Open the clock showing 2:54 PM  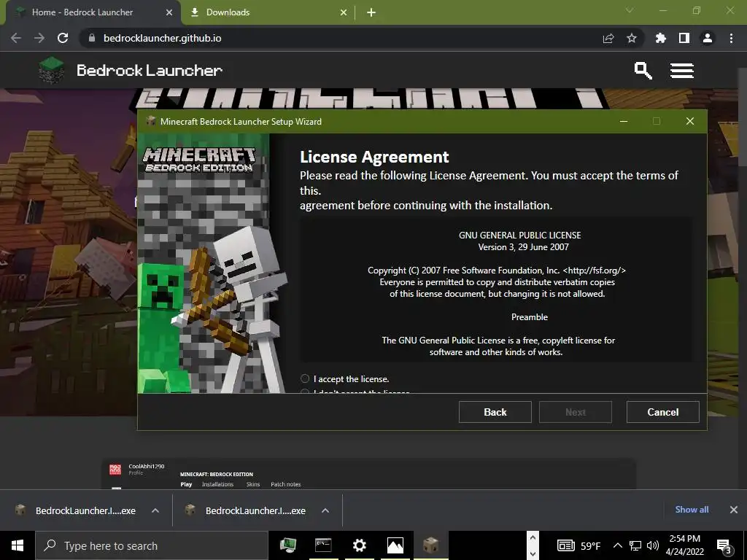[x=684, y=545]
